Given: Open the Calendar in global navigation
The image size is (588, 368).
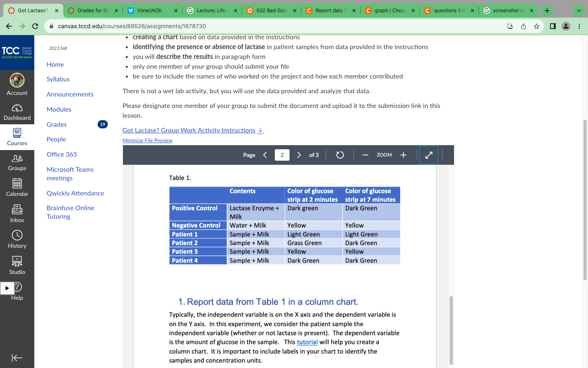Looking at the screenshot, I should click(x=17, y=188).
